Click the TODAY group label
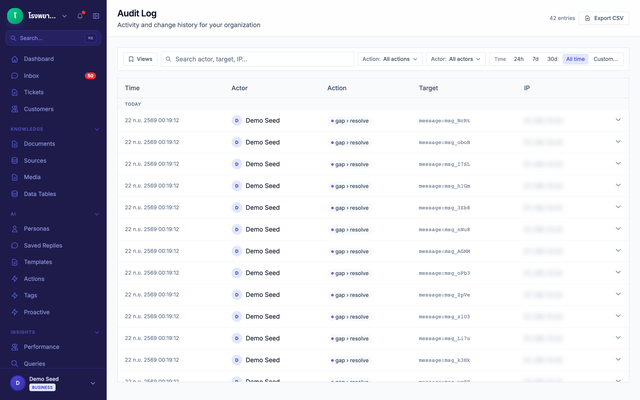The width and height of the screenshot is (640, 400). (133, 104)
